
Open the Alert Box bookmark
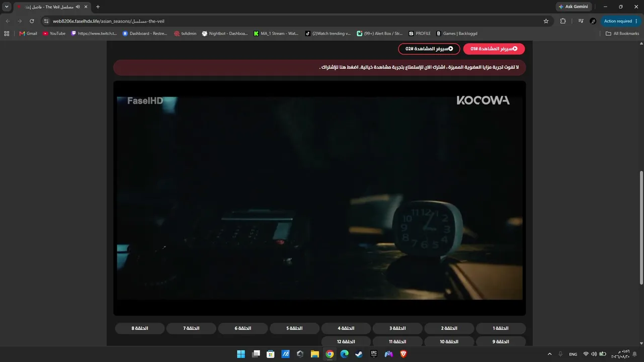tap(380, 34)
